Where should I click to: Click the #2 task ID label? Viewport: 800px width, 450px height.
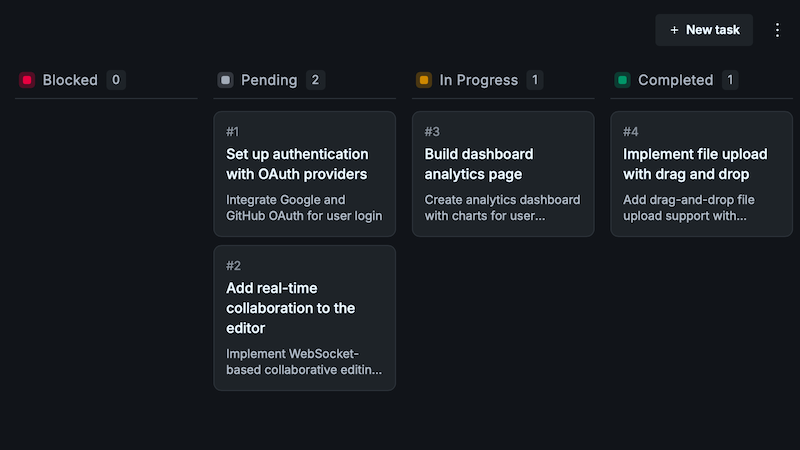pos(233,266)
